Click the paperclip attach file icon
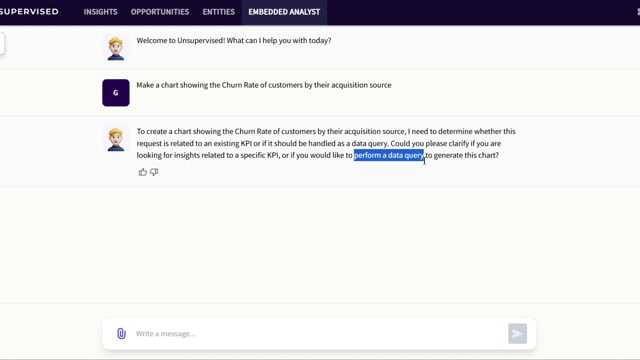Viewport: 640px width, 360px height. (121, 333)
